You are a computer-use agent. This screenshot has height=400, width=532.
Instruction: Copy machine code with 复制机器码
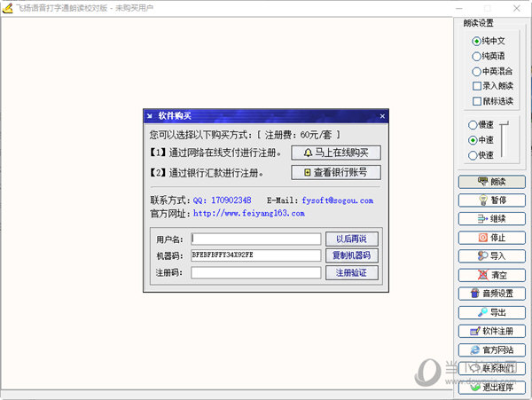click(x=351, y=255)
